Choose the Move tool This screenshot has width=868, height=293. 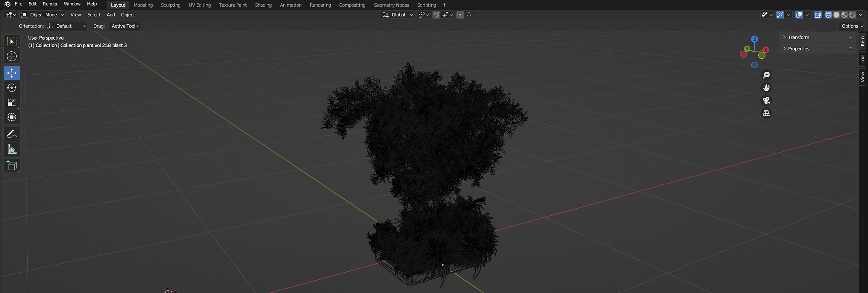(x=12, y=73)
